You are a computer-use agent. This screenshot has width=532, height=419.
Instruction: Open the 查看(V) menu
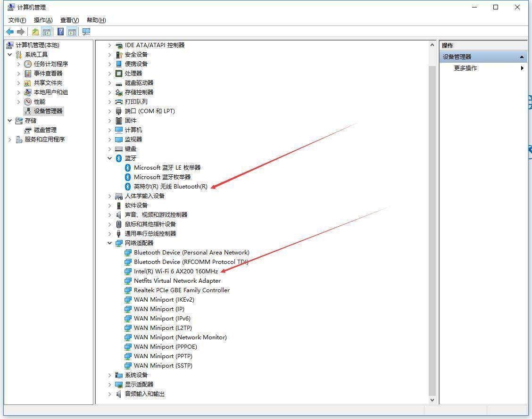pos(69,20)
